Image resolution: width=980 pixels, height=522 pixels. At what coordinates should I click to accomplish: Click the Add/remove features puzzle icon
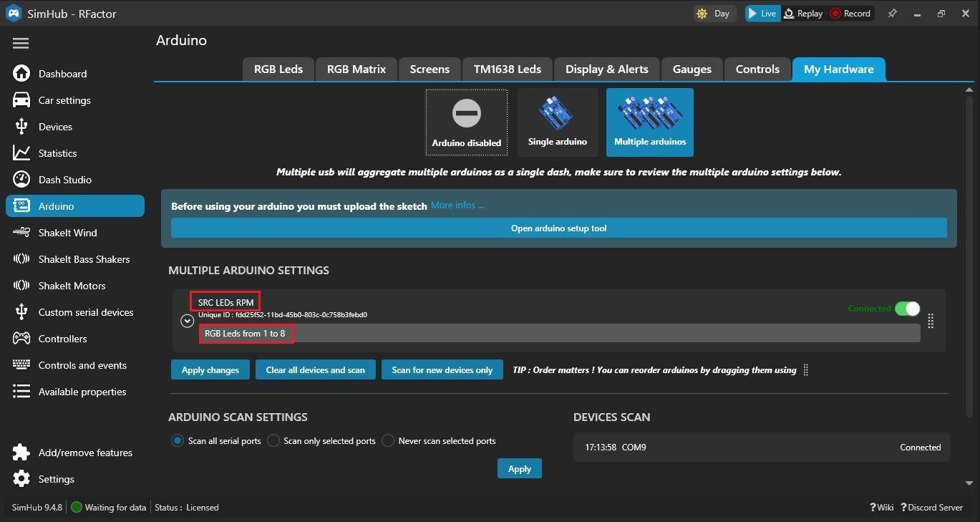pos(21,453)
